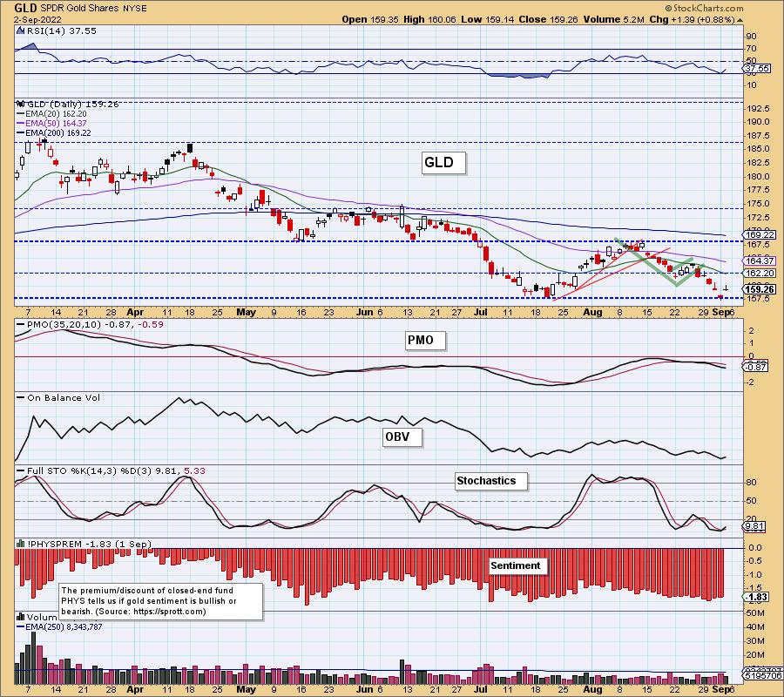Click the RSI(14) indicator legend icon
The image size is (784, 697).
click(x=21, y=31)
